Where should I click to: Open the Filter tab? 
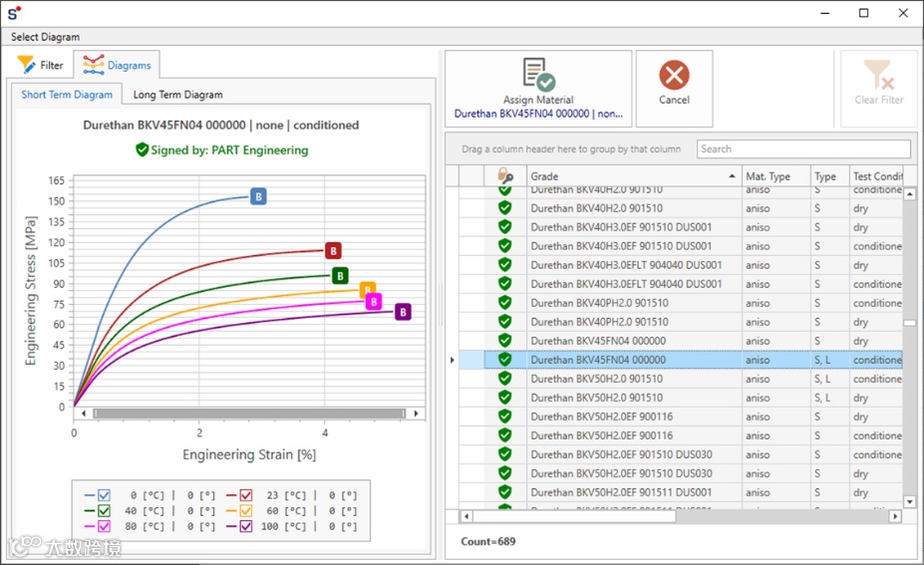pos(40,65)
